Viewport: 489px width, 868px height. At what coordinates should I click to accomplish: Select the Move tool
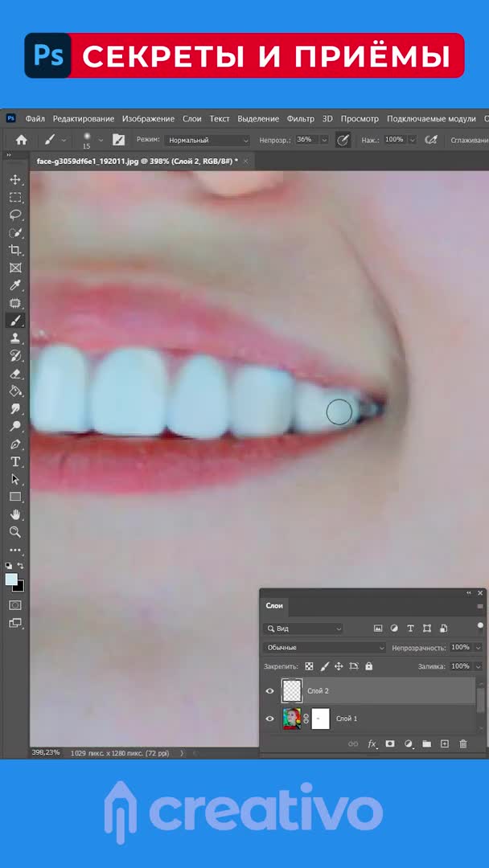15,179
